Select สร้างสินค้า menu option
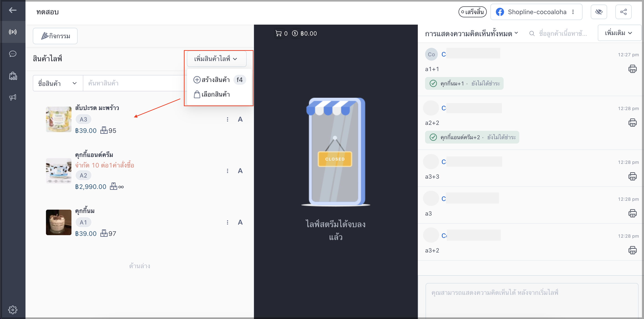 tap(219, 80)
